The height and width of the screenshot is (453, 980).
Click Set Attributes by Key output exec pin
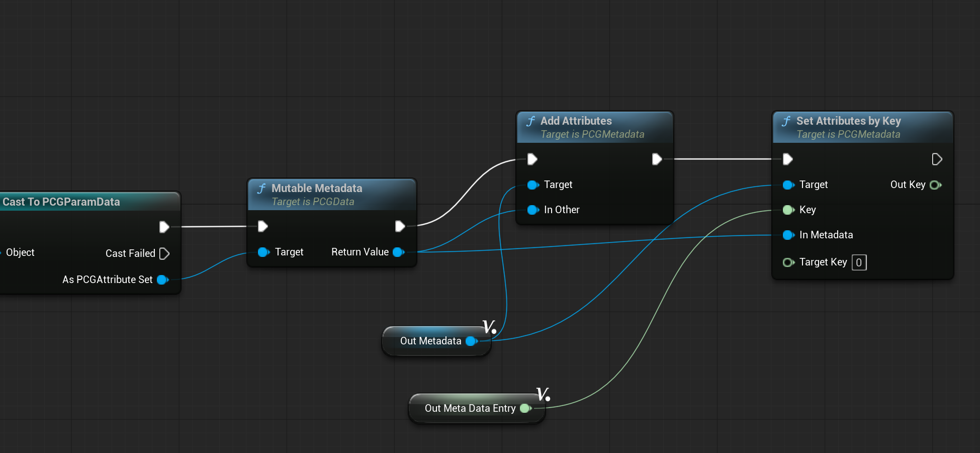pos(936,159)
